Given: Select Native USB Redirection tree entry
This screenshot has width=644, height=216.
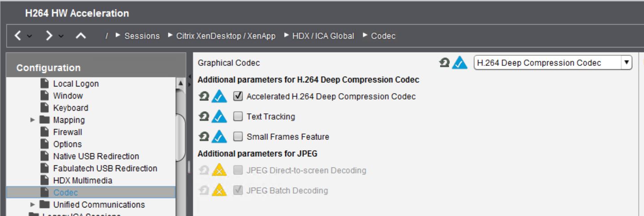Looking at the screenshot, I should pyautogui.click(x=96, y=156).
